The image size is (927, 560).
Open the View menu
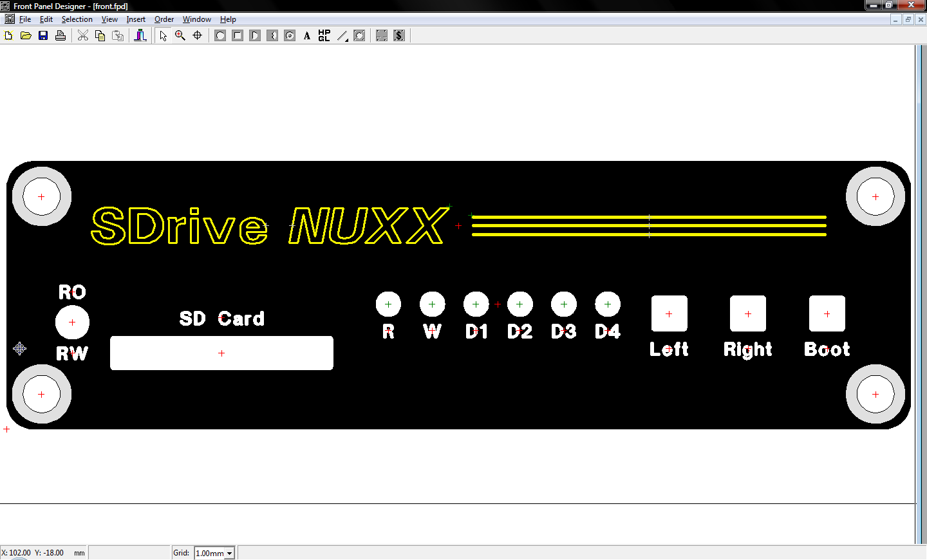click(109, 19)
